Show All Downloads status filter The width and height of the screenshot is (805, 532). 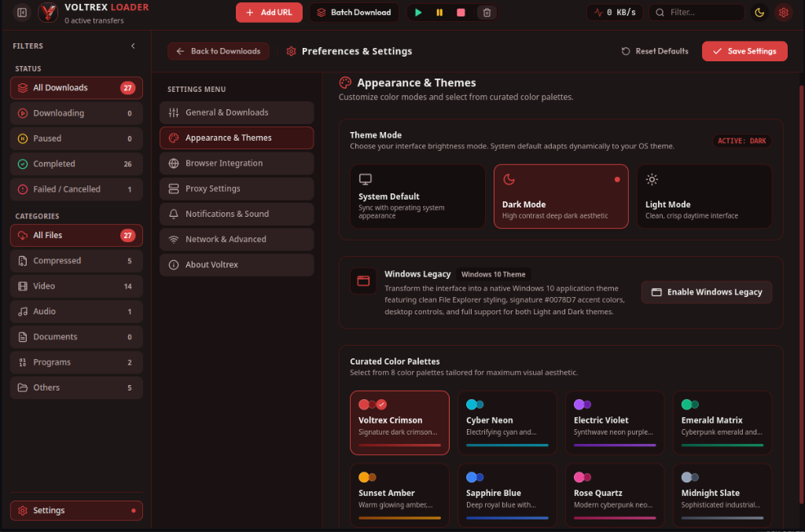[x=76, y=88]
